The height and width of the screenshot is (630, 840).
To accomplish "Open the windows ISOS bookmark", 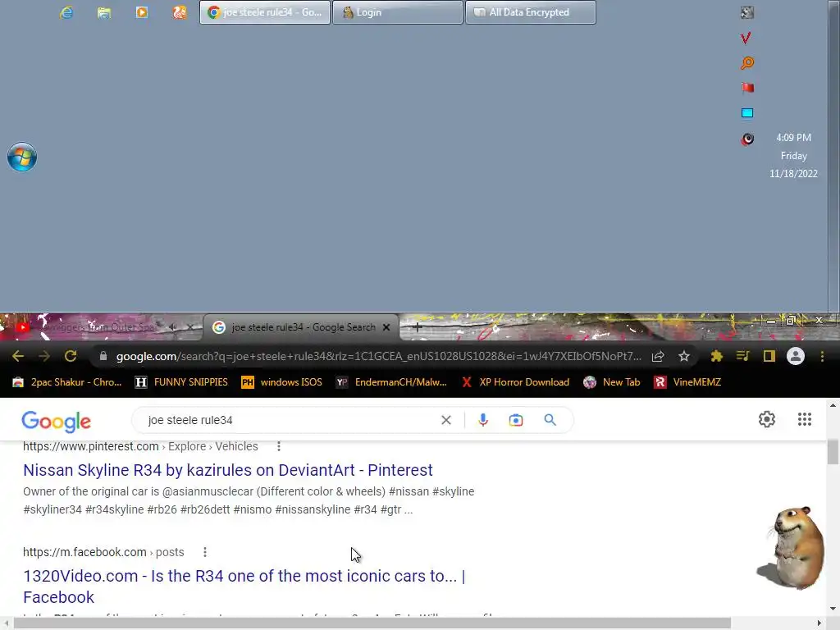I will [282, 382].
